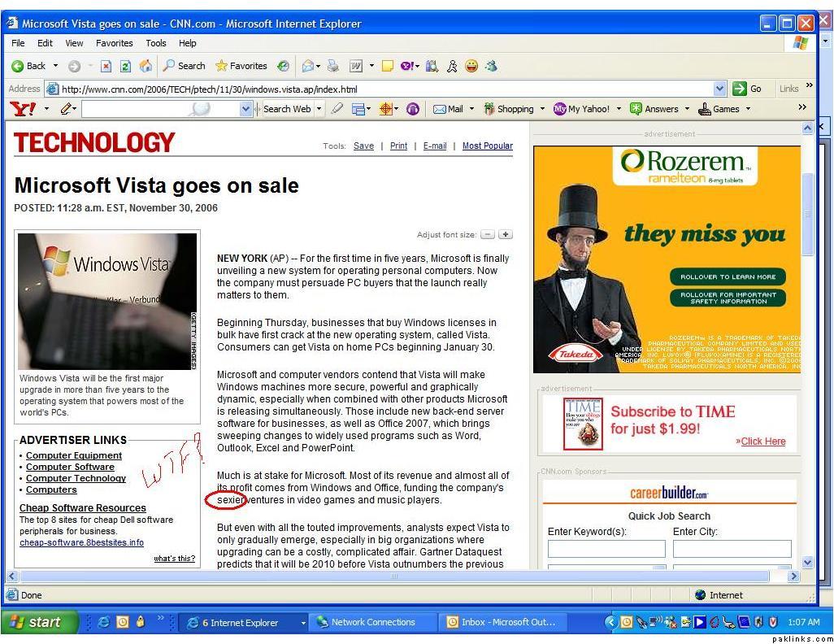This screenshot has height=644, width=834.
Task: Open the Tools menu
Action: pyautogui.click(x=155, y=43)
